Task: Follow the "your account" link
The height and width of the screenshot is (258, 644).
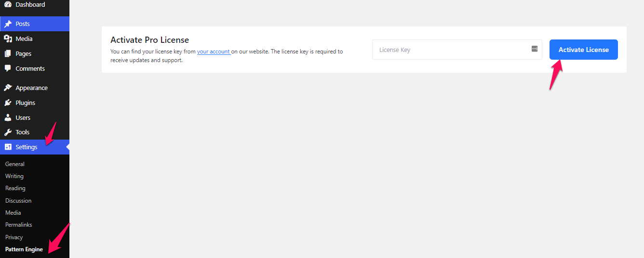Action: tap(213, 52)
